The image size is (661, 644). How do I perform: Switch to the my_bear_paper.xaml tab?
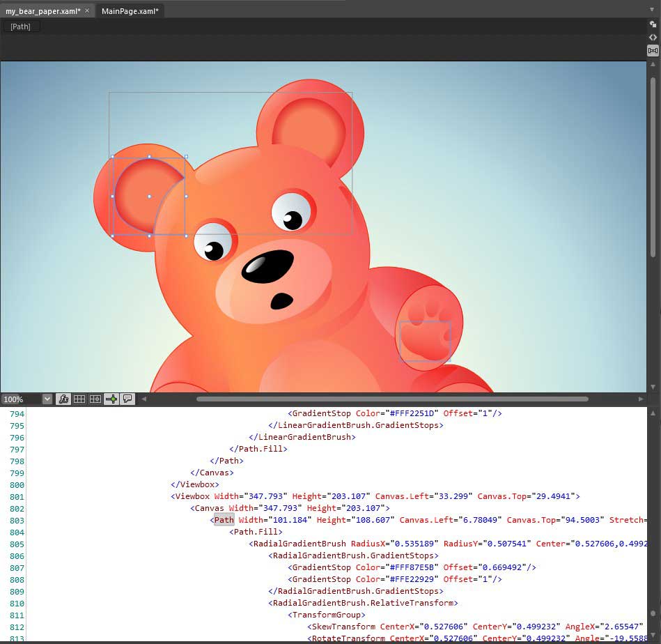tap(42, 11)
